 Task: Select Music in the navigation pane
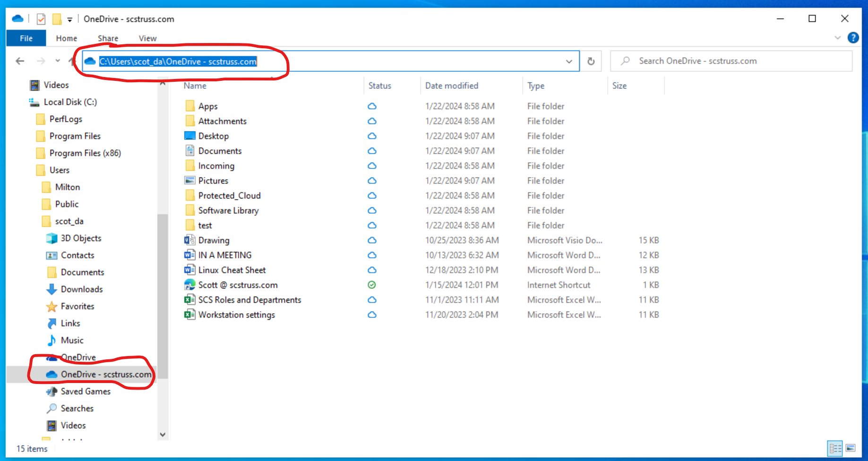72,340
